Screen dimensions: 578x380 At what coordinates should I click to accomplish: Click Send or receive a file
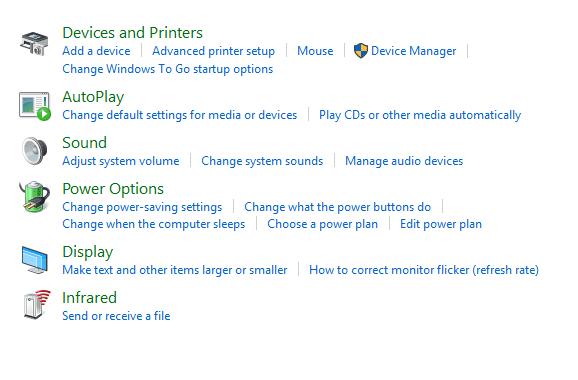click(x=116, y=316)
